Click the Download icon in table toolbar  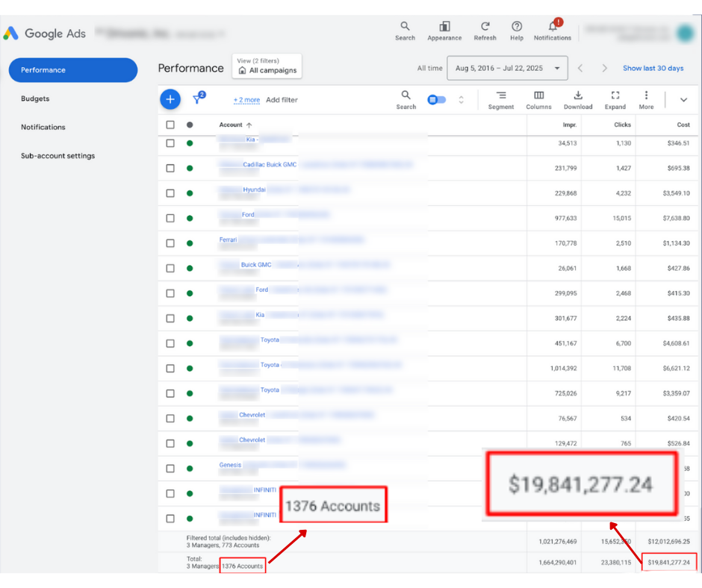point(577,96)
